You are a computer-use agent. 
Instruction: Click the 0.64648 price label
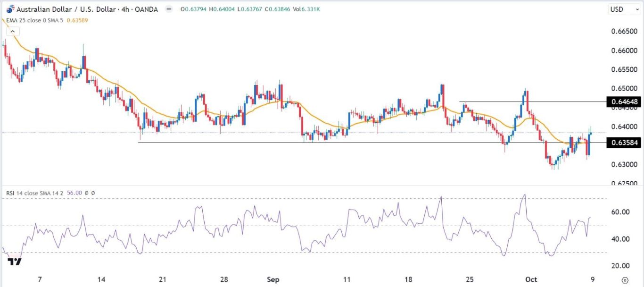tap(625, 102)
